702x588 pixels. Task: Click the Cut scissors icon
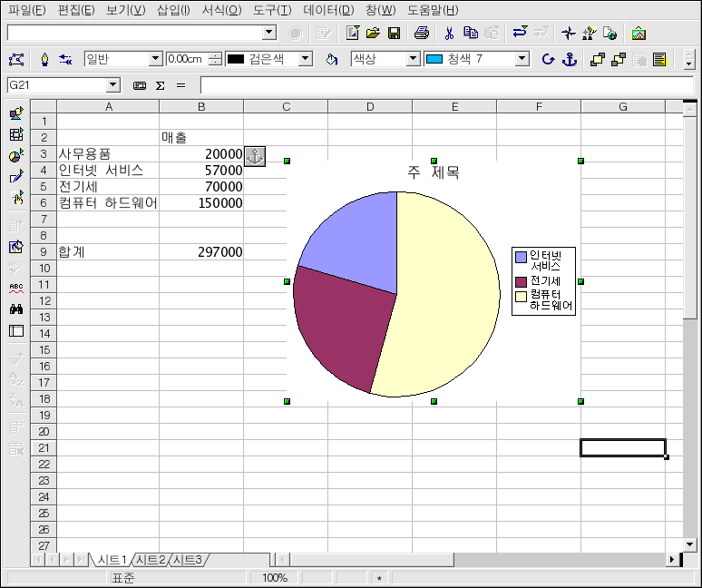click(x=448, y=34)
